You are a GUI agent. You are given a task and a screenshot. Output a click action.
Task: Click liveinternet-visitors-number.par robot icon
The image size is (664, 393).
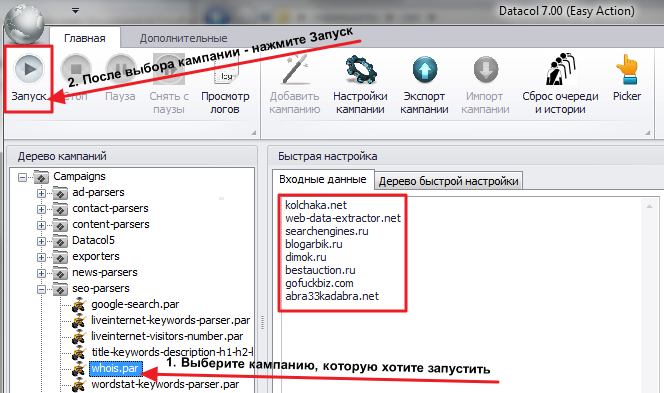pyautogui.click(x=79, y=337)
